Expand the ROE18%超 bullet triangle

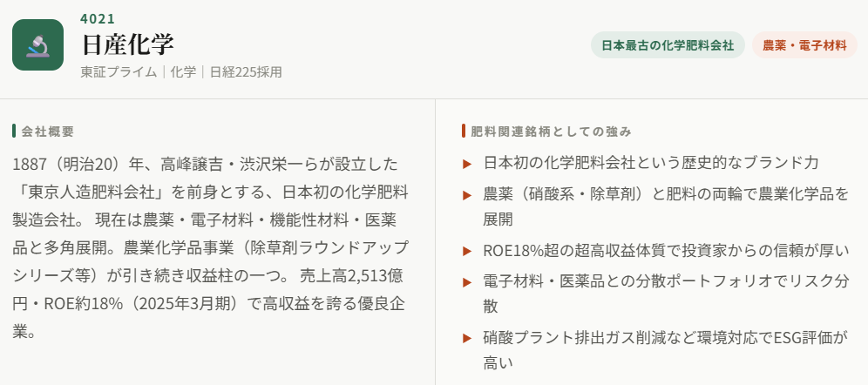pos(467,252)
